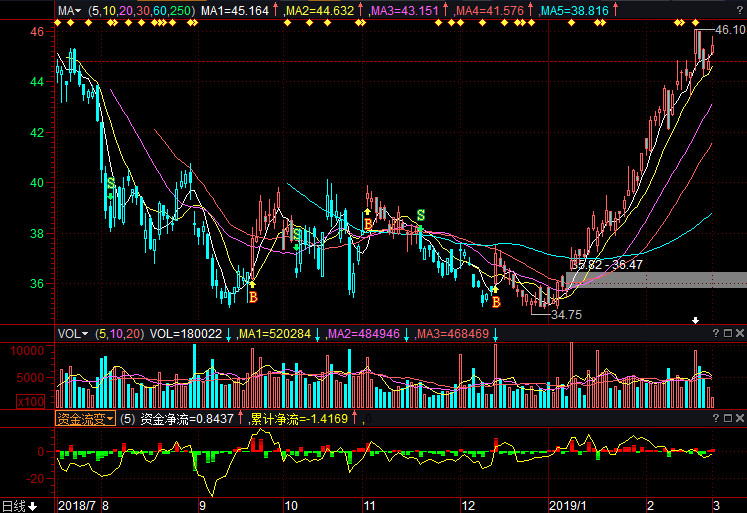Screen dimensions: 747x513
Task: Click the VOL parameters (5,10,20)
Action: (x=118, y=333)
